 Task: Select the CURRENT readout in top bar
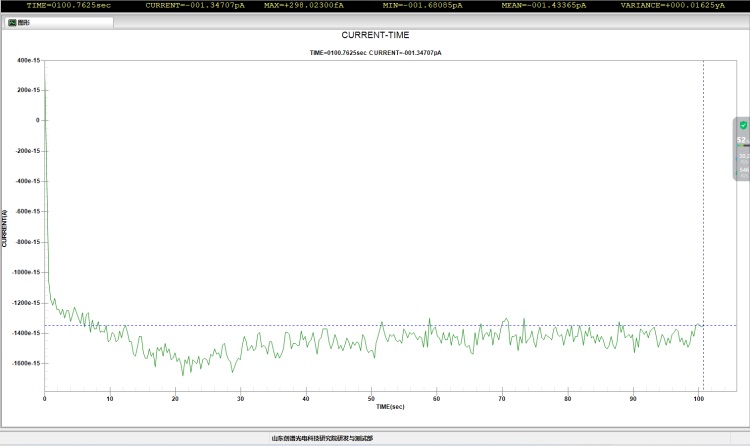194,5
